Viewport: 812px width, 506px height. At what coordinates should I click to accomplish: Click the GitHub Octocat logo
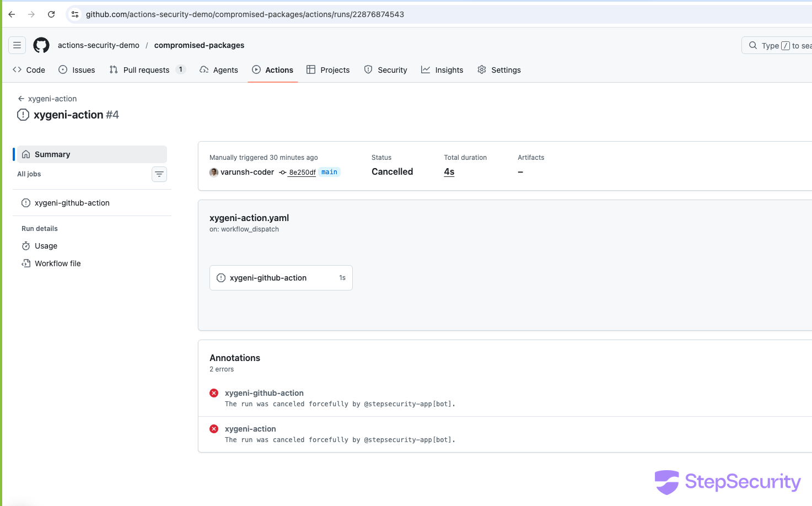41,45
